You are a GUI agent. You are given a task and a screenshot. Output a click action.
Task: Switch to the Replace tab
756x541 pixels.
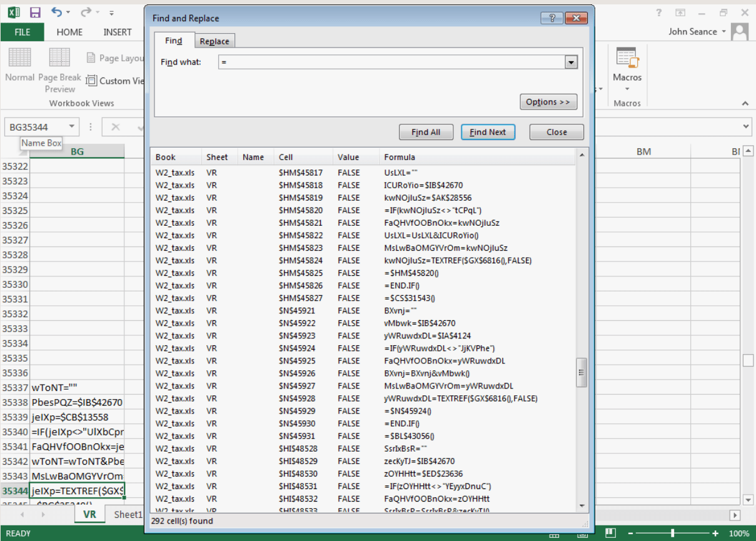coord(214,41)
